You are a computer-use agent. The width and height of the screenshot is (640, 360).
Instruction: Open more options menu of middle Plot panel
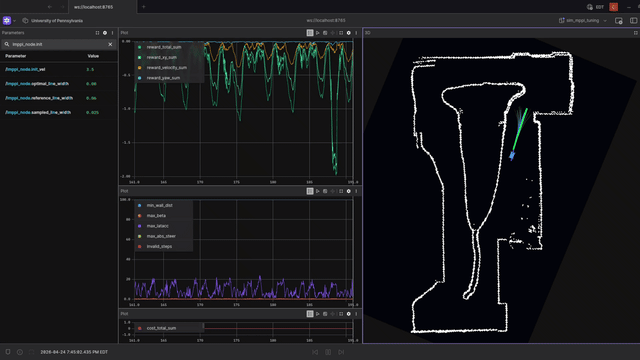coord(356,191)
